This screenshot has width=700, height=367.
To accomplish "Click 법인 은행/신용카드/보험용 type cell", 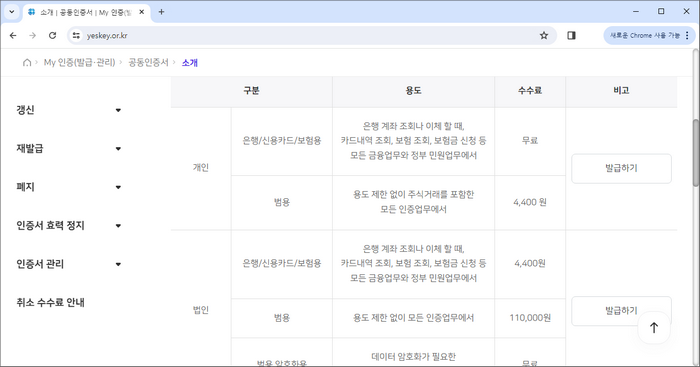I will click(282, 263).
